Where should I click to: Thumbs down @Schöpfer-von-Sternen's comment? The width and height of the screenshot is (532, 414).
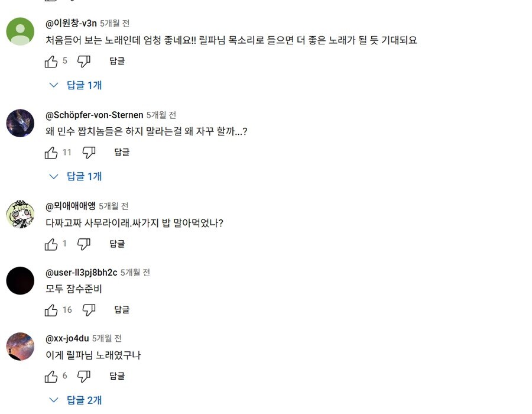89,153
